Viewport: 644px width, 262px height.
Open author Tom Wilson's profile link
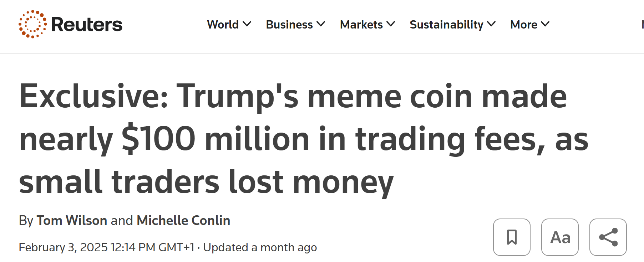(x=72, y=221)
